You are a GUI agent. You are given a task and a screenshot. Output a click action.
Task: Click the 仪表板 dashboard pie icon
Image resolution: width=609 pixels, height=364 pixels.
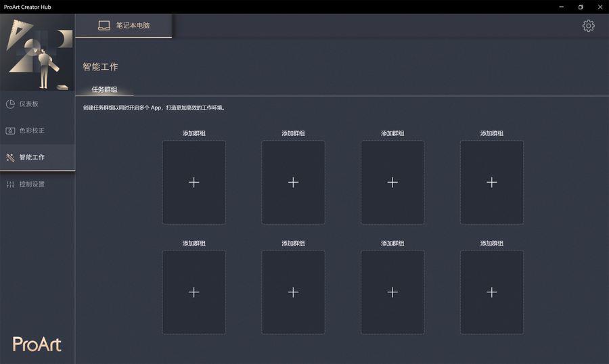point(10,104)
